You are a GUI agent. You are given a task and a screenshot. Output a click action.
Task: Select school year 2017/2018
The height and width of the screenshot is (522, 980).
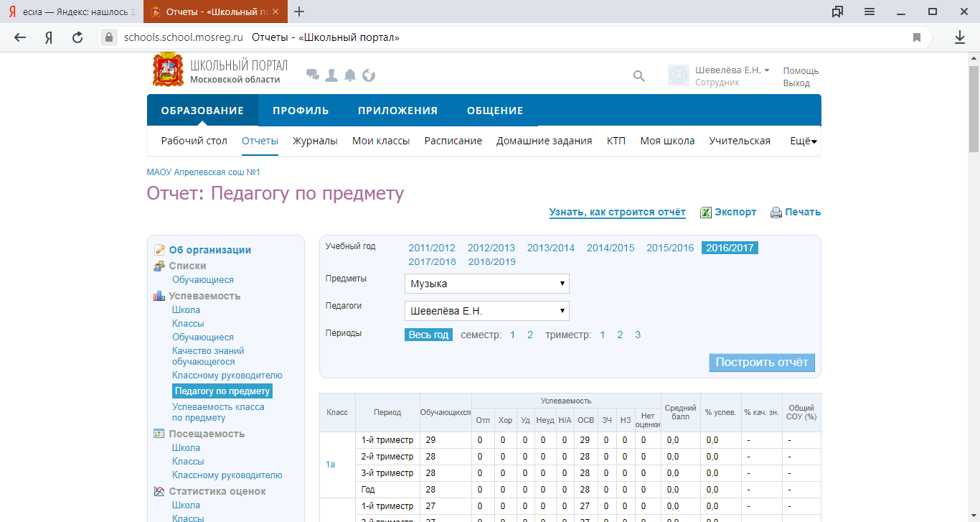(432, 262)
